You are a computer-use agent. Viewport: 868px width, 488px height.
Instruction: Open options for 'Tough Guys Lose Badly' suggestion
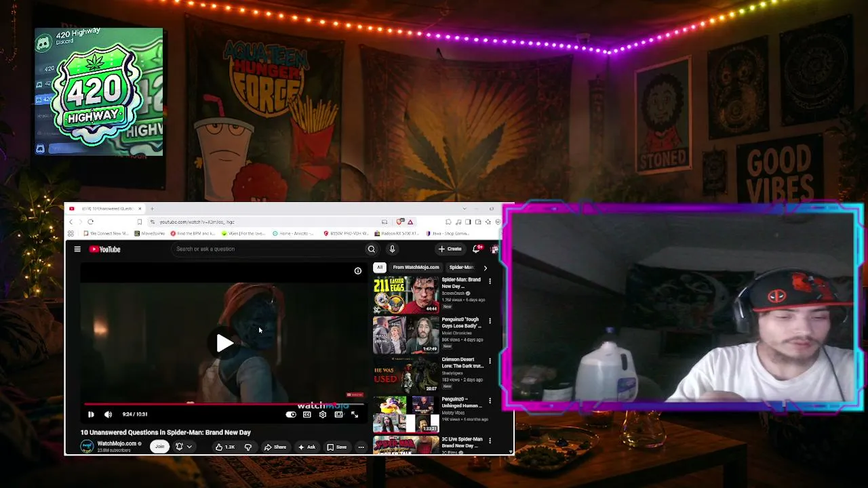pos(490,321)
